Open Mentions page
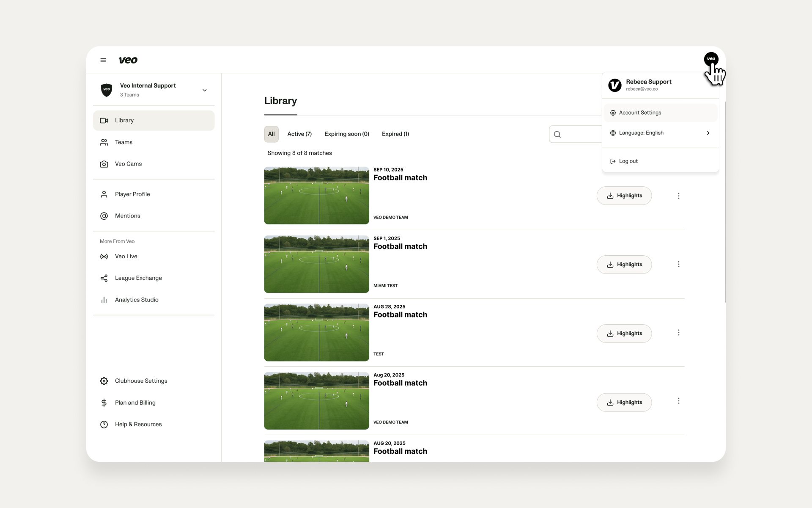Viewport: 812px width, 508px height. point(154,216)
